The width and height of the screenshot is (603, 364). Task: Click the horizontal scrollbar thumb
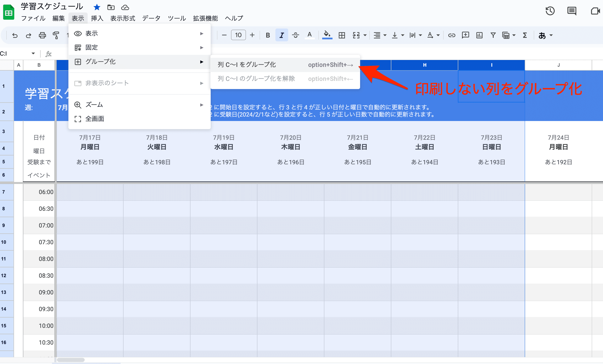point(71,360)
